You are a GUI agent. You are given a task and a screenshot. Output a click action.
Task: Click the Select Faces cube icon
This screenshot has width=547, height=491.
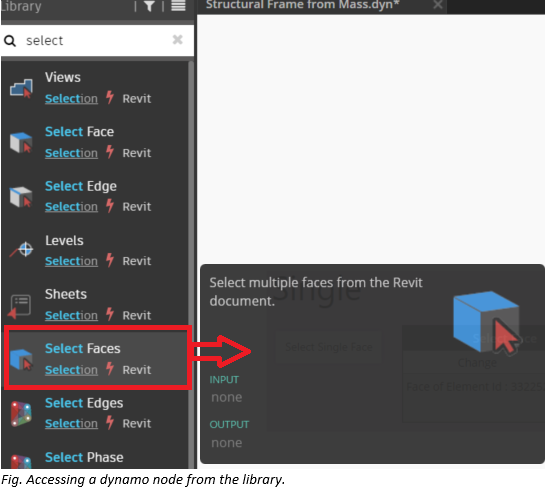click(x=21, y=359)
